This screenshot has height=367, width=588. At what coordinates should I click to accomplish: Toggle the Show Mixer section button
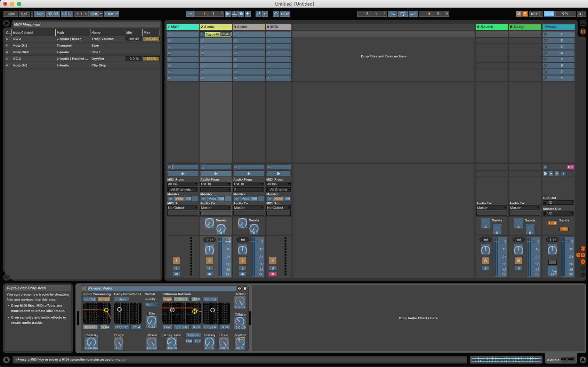coord(583,261)
